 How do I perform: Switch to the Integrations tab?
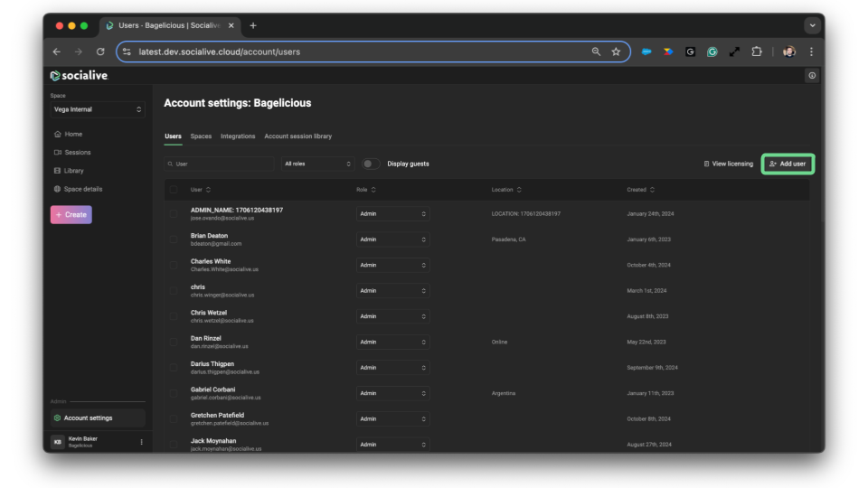coord(238,136)
